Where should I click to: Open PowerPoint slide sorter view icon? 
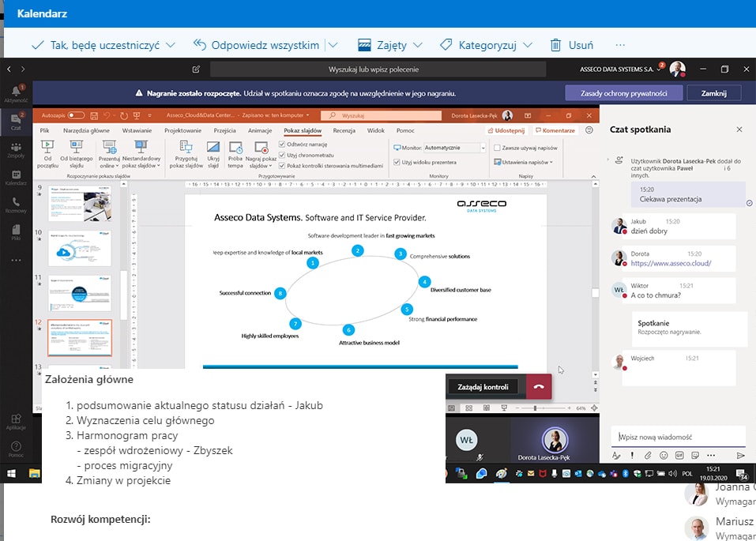pyautogui.click(x=468, y=408)
